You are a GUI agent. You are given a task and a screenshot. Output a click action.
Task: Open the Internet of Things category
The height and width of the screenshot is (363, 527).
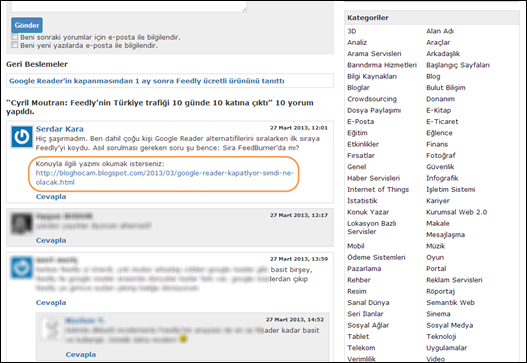pos(378,190)
